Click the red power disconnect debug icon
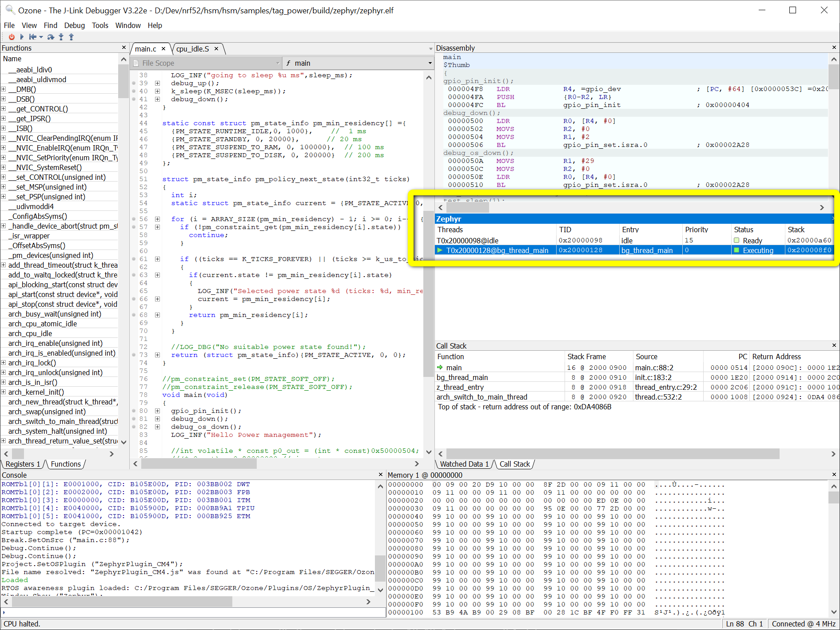The image size is (840, 630). pos(12,37)
